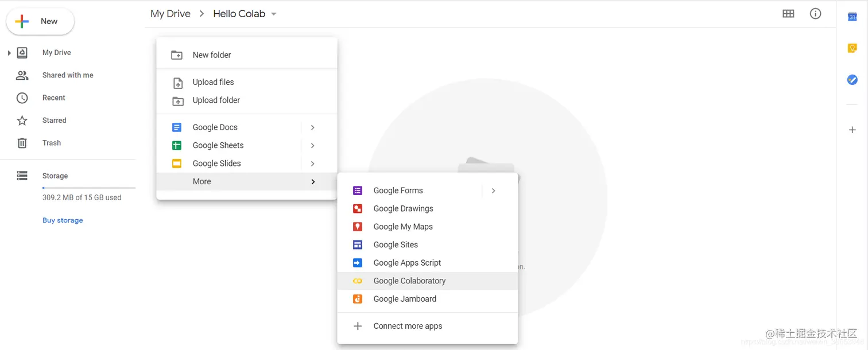868x350 pixels.
Task: Select Google Sites in the submenu
Action: tap(428, 245)
